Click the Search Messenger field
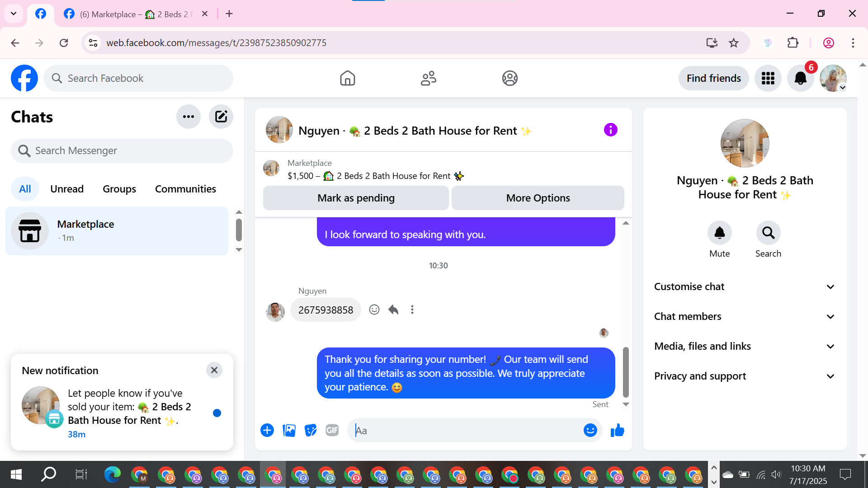868x488 pixels. 122,150
